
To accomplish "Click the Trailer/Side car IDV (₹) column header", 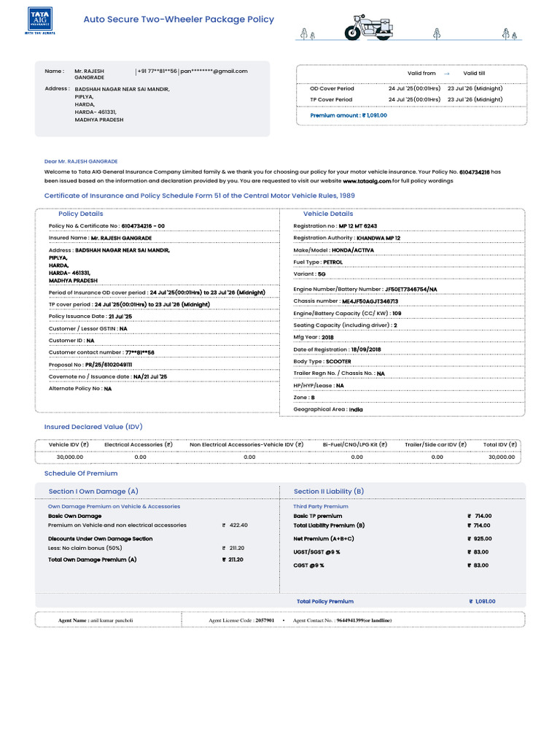I will 436,444.
